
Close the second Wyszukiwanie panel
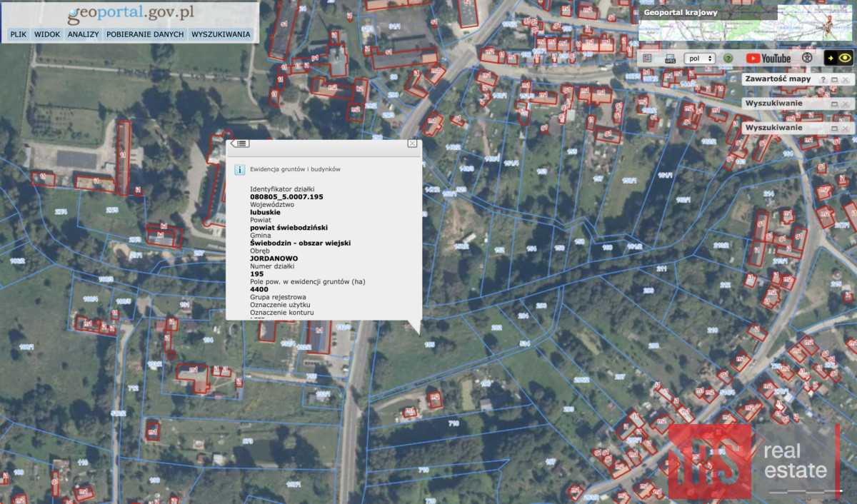846,128
